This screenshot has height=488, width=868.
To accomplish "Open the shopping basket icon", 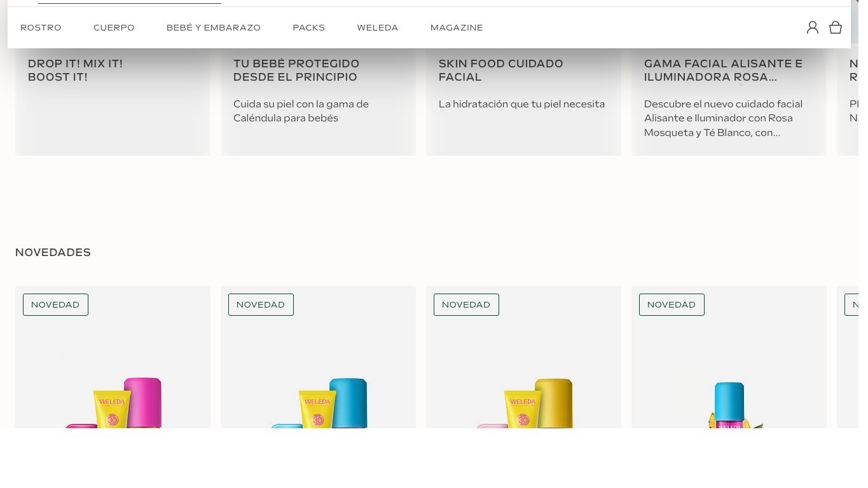I will tap(836, 27).
